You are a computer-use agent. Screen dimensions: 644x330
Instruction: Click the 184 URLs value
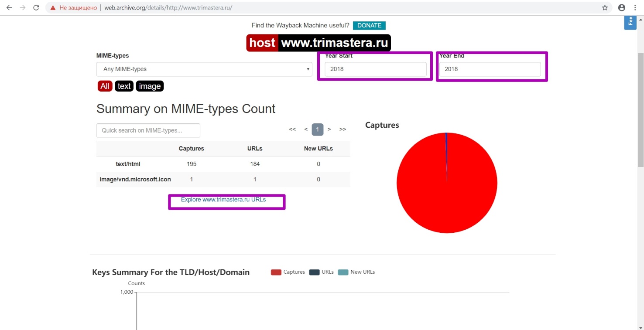255,164
